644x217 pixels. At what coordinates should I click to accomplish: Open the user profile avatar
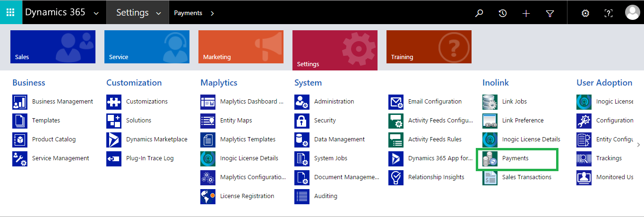tap(632, 13)
